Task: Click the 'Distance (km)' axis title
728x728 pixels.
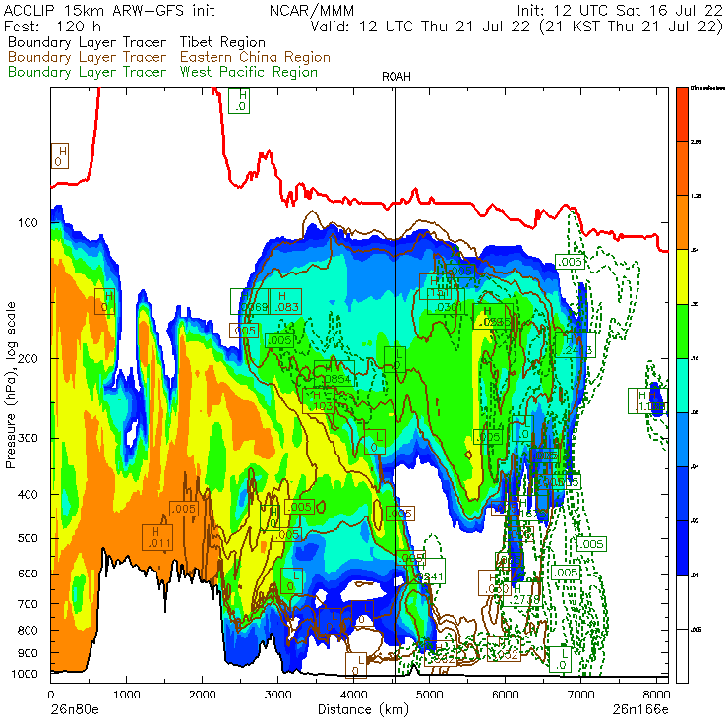Action: (x=363, y=709)
